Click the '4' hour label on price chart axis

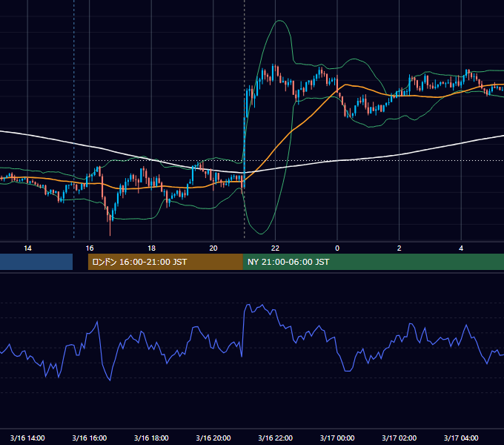[x=461, y=248]
